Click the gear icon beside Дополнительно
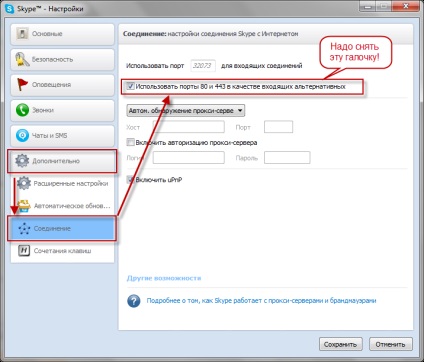Viewport: 424px width, 362px height. pos(22,161)
